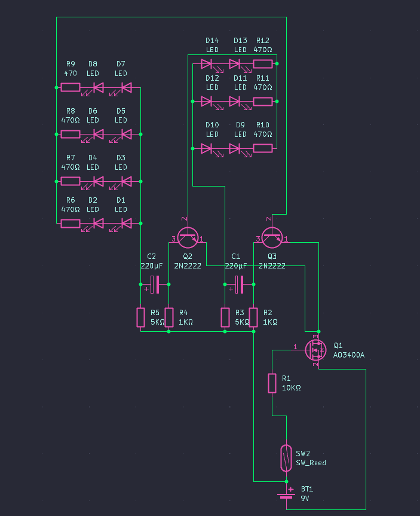Click the AO3400A value label
Viewport: 420px width, 516px height.
349,355
